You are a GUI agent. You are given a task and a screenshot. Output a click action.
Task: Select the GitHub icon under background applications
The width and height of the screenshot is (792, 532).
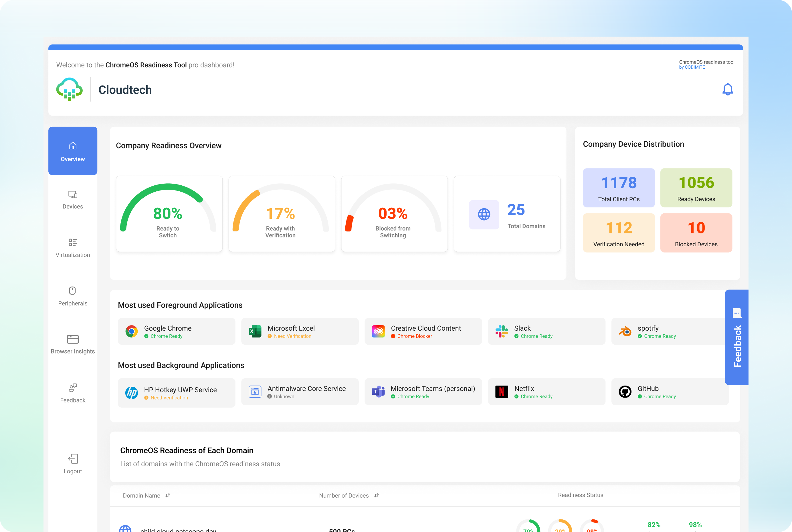(625, 392)
